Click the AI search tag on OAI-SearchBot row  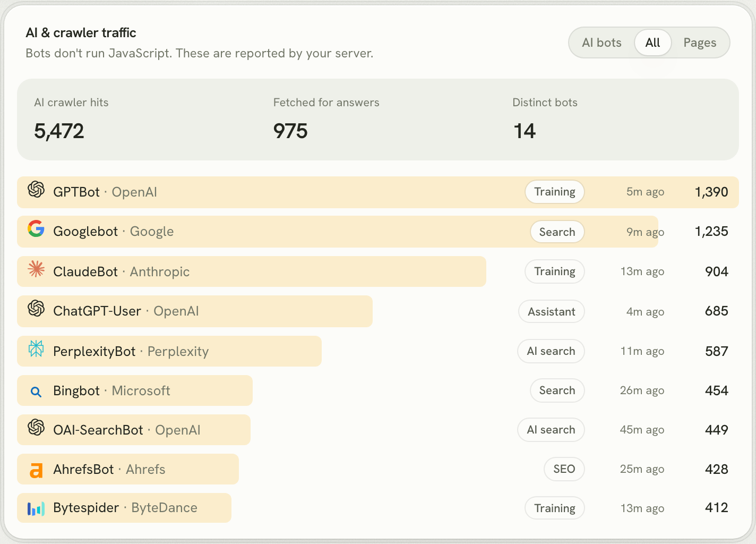point(551,430)
